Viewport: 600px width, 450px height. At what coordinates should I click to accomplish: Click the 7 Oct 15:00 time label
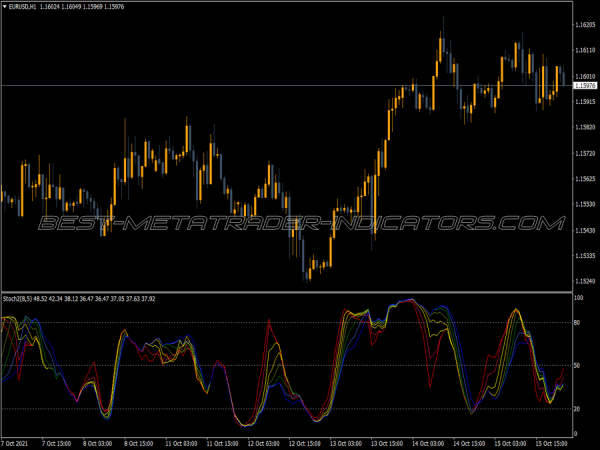[56, 444]
